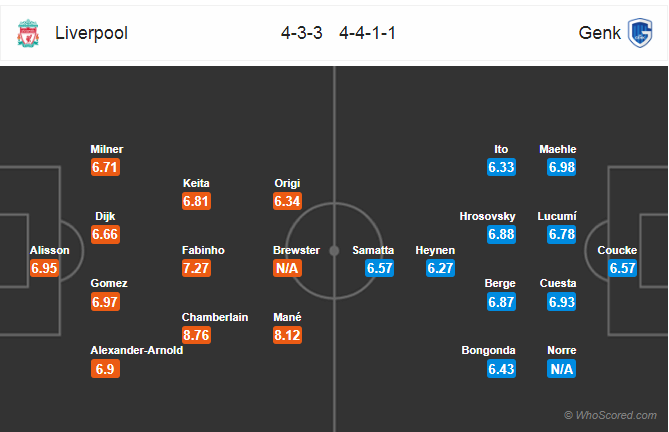Open the Genk team name link
The width and height of the screenshot is (669, 432).
(599, 33)
